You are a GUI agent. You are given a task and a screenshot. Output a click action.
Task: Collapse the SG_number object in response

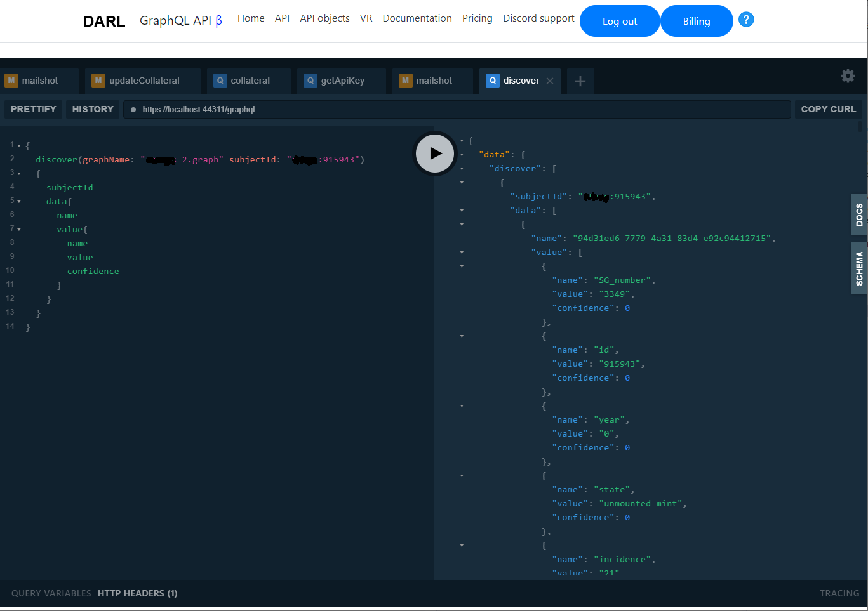coord(462,266)
